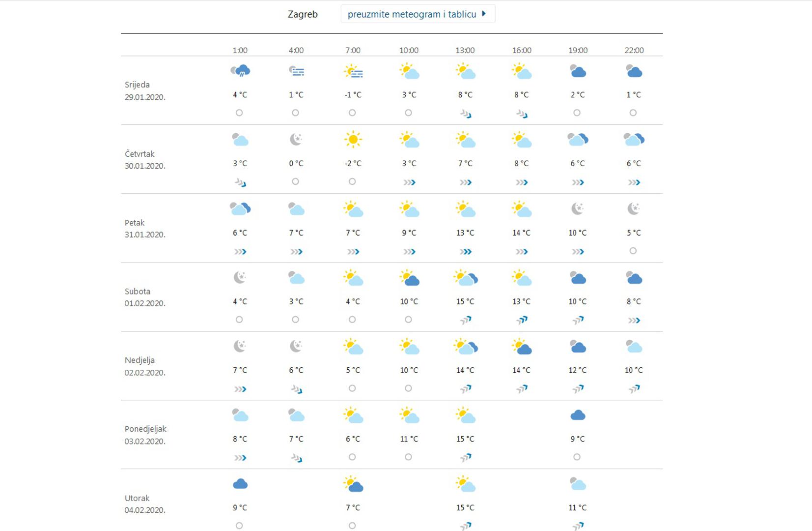Click the dark cloud icon for Utorak 1:00

240,484
